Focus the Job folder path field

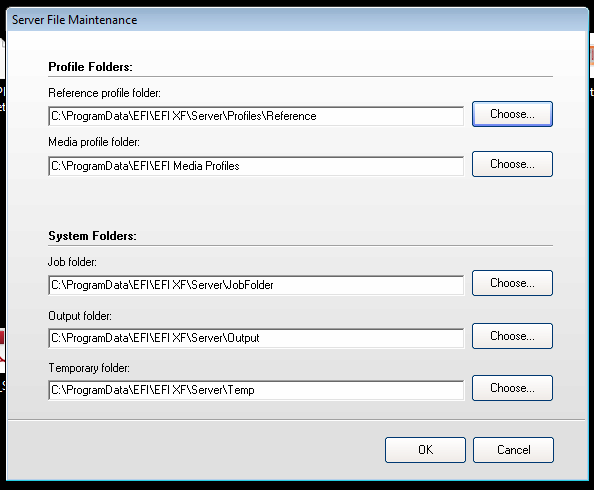(256, 285)
